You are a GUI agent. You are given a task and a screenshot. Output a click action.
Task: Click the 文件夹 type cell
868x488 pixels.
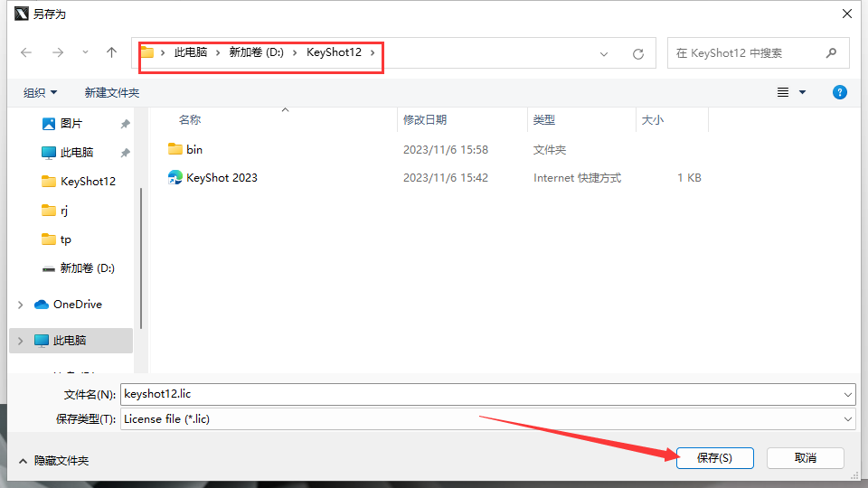550,149
